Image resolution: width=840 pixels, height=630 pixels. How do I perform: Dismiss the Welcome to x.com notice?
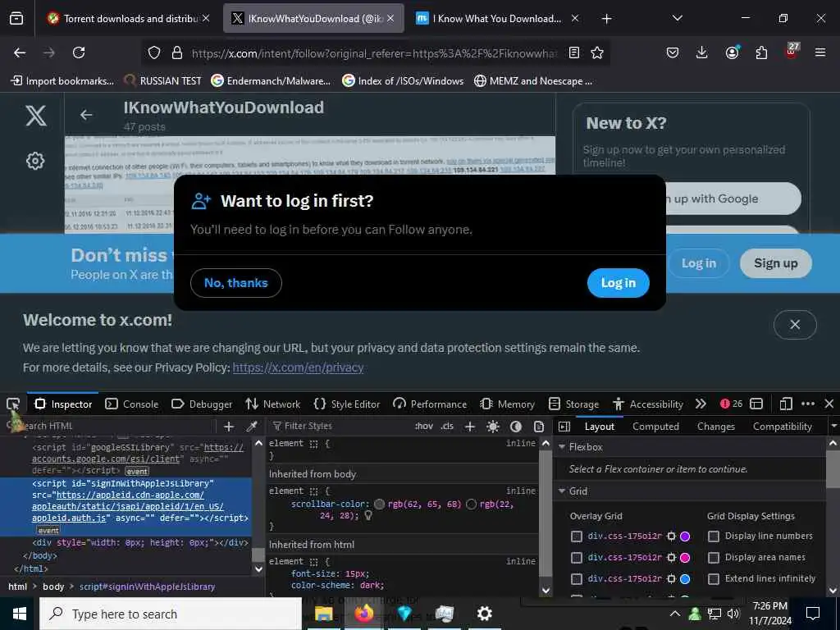click(x=795, y=324)
